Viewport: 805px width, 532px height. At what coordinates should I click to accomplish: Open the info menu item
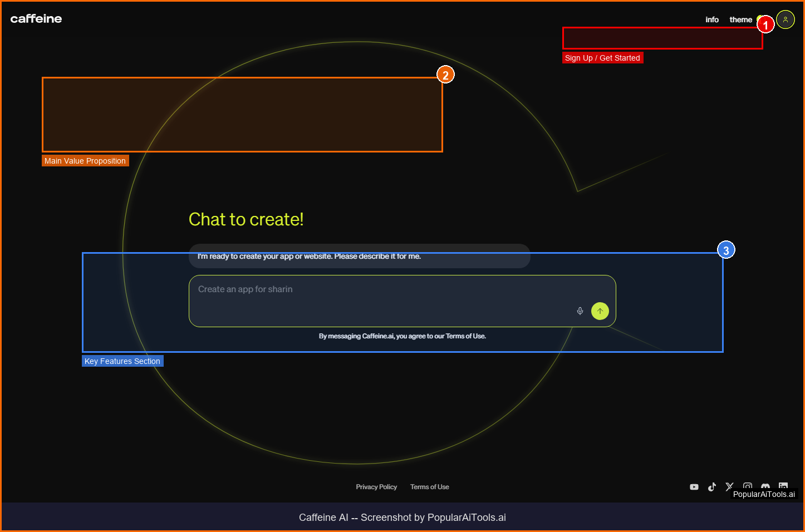711,19
